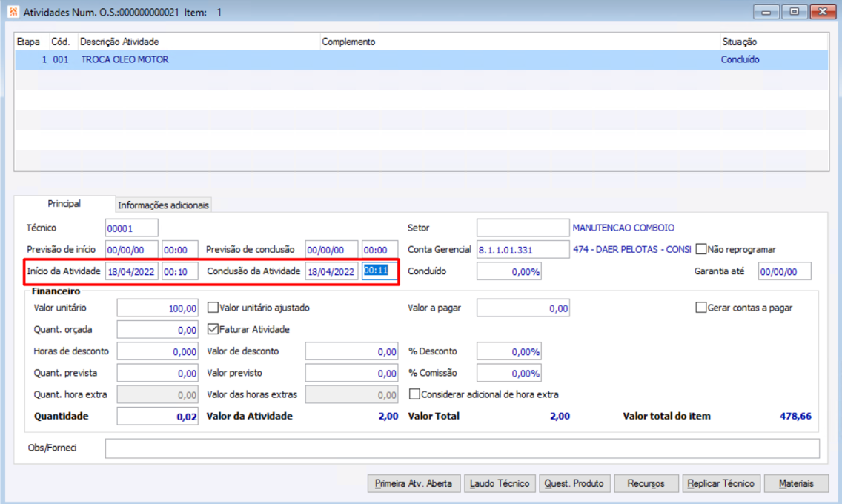The image size is (842, 504).
Task: Close the Atividades window
Action: 823,12
